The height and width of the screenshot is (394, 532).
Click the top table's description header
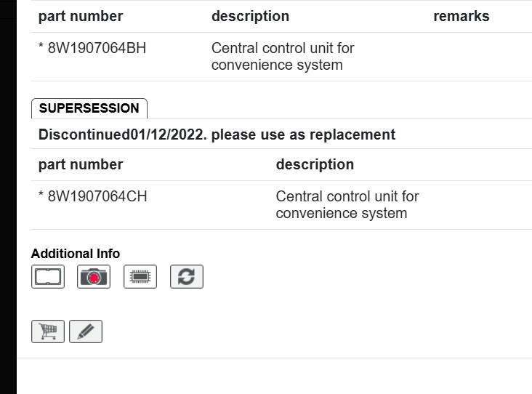pyautogui.click(x=250, y=16)
